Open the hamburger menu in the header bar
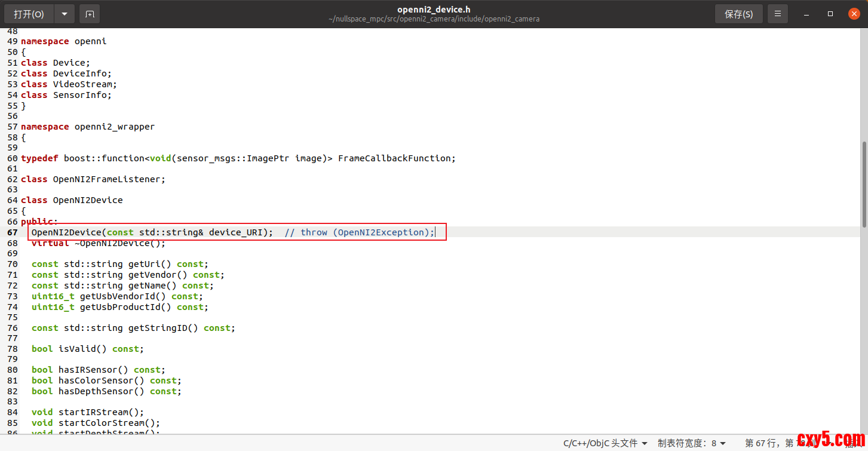 pyautogui.click(x=777, y=14)
